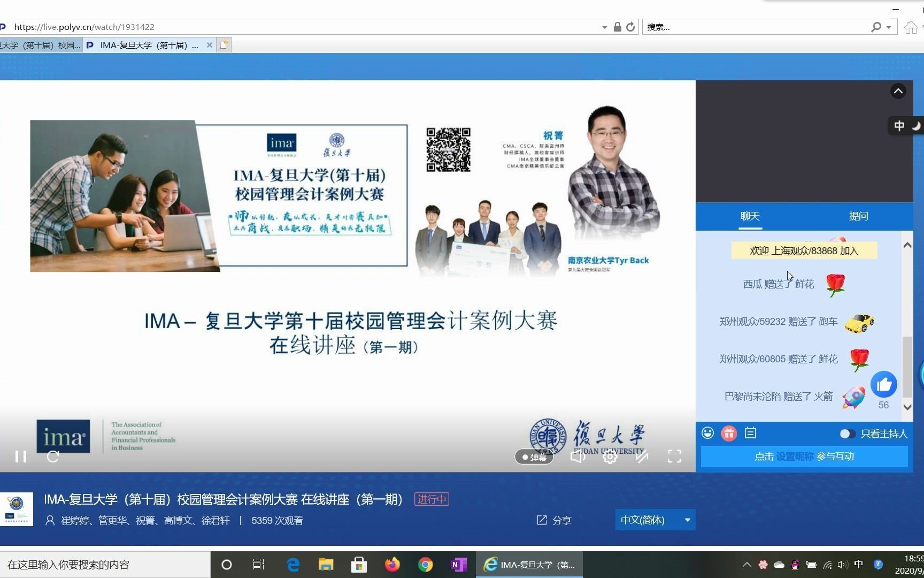
Task: Click the QQ penguin tray icon
Action: pyautogui.click(x=795, y=565)
